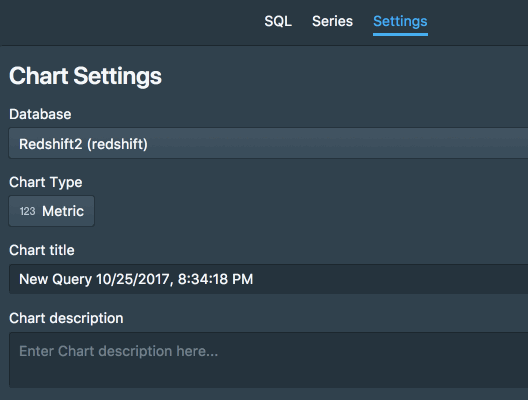Screen dimensions: 528x400
Task: Click the 123 Metric chart type icon
Action: pos(27,211)
